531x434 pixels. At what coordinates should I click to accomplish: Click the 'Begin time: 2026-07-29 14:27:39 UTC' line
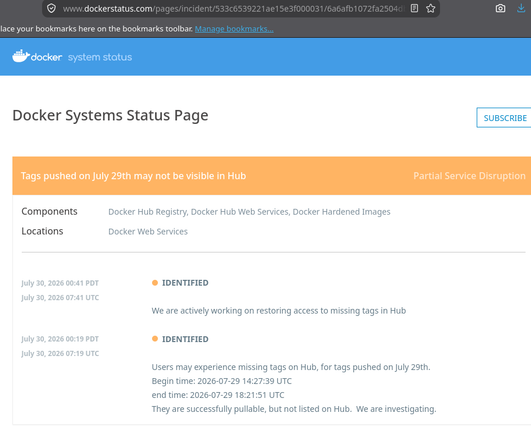221,381
